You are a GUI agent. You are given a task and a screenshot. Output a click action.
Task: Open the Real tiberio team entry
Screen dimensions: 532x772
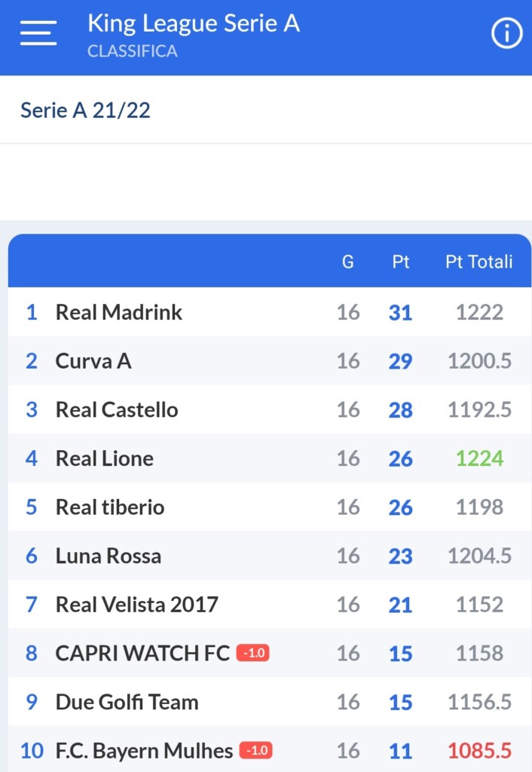(270, 507)
